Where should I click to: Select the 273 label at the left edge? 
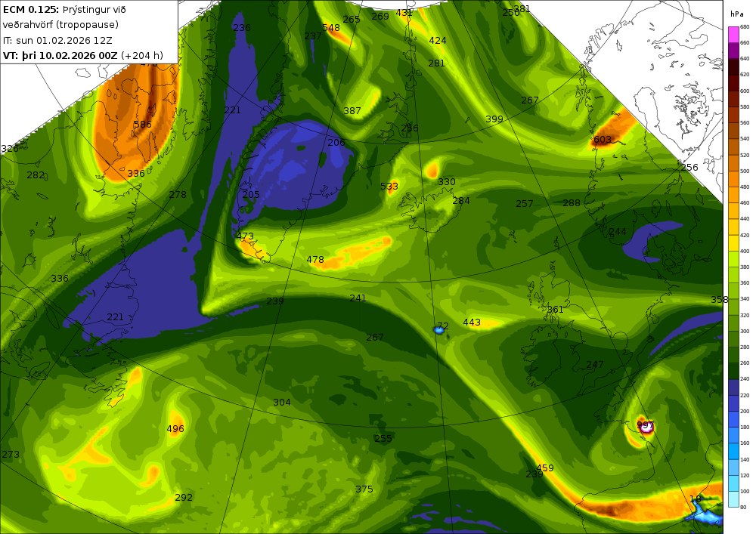(x=11, y=455)
